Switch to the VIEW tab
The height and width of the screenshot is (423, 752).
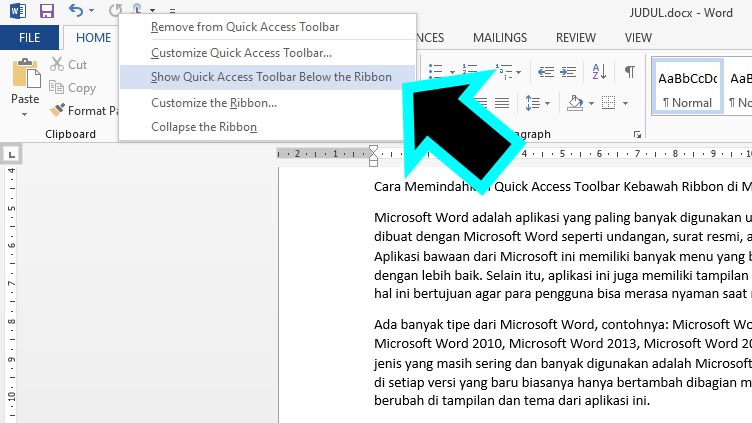(x=638, y=37)
